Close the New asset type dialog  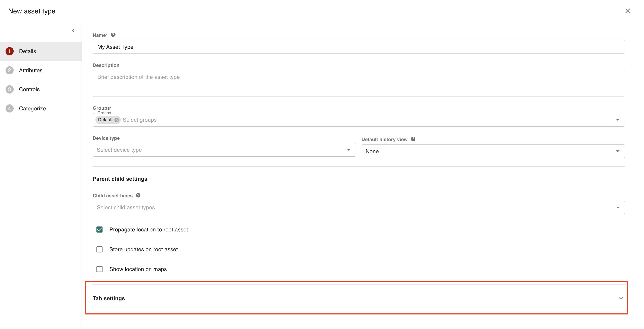[x=627, y=11]
